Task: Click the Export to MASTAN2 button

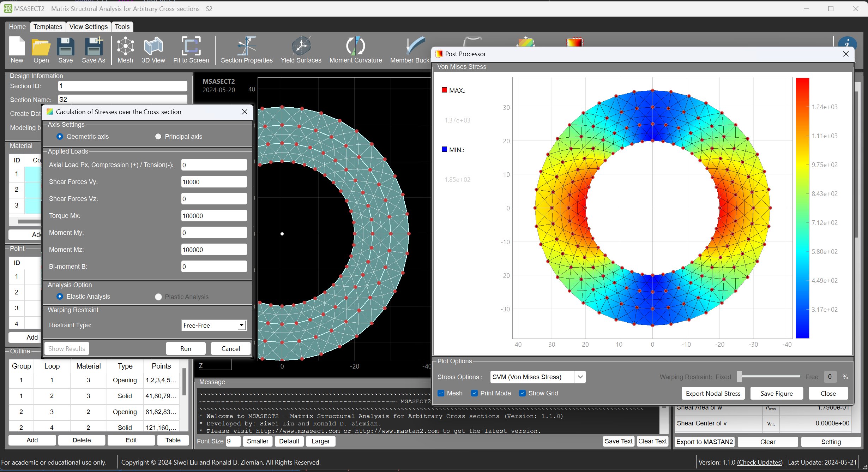Action: [705, 442]
